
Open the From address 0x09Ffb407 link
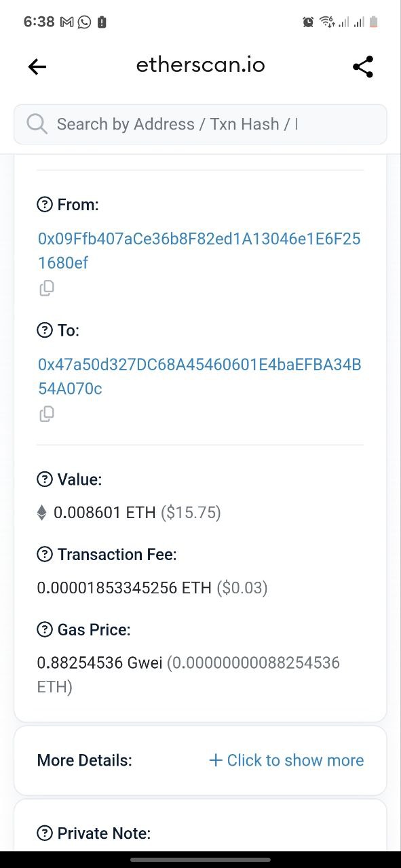[199, 251]
